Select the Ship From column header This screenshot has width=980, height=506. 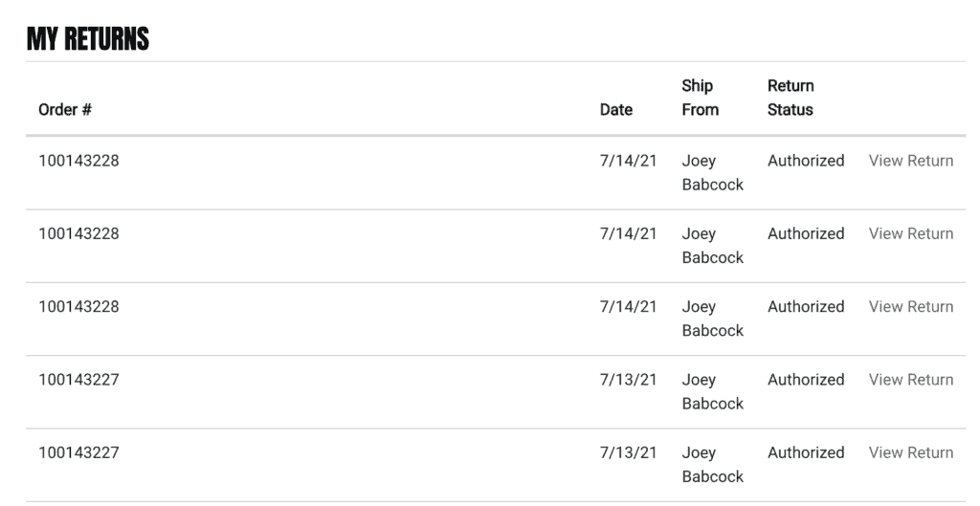click(700, 98)
